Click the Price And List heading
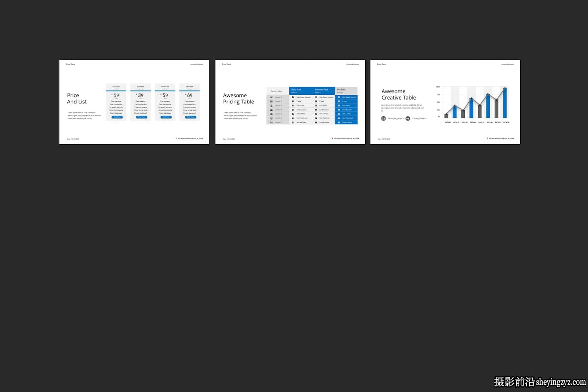 [77, 99]
